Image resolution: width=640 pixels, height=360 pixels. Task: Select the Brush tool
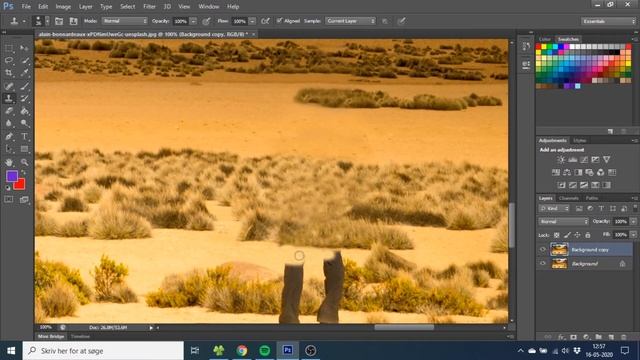tap(24, 86)
